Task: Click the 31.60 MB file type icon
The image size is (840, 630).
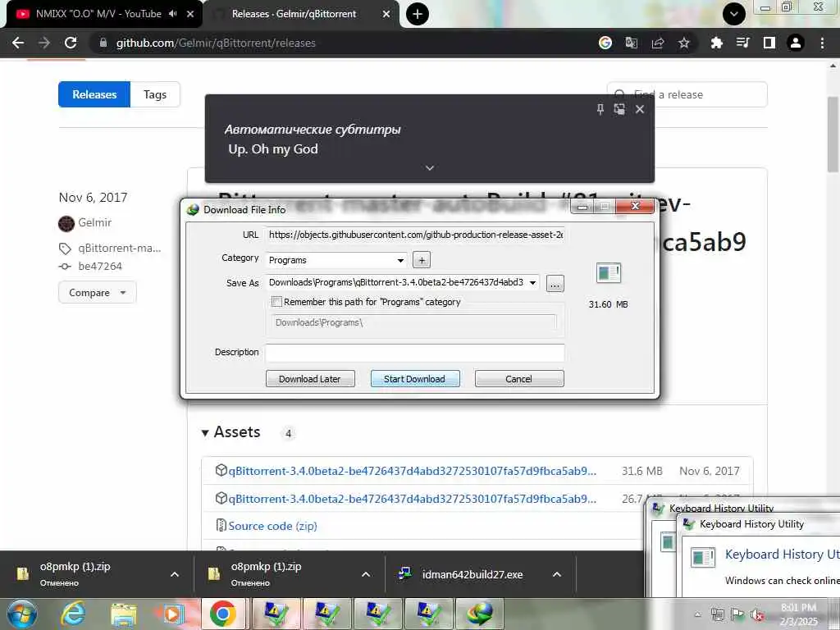Action: coord(609,272)
